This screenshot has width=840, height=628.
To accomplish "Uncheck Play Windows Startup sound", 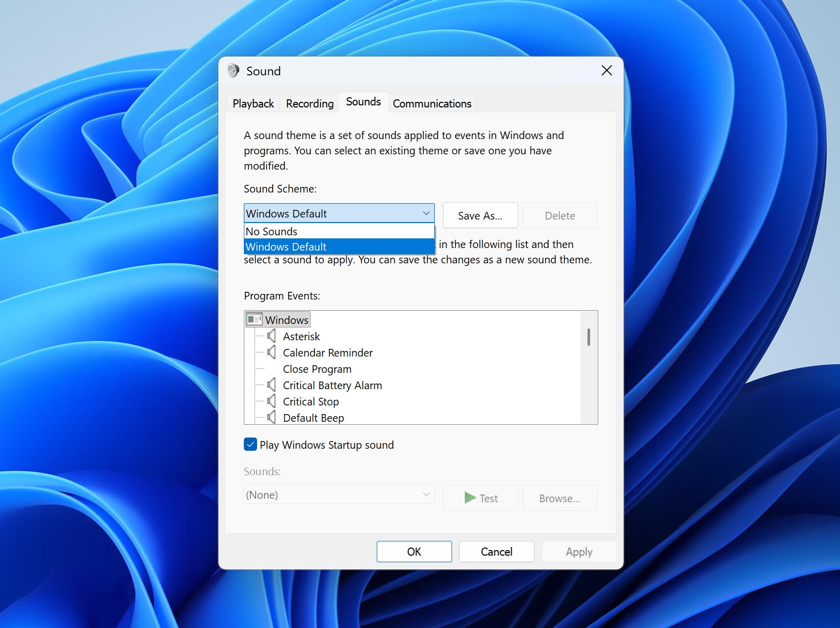I will coord(250,445).
